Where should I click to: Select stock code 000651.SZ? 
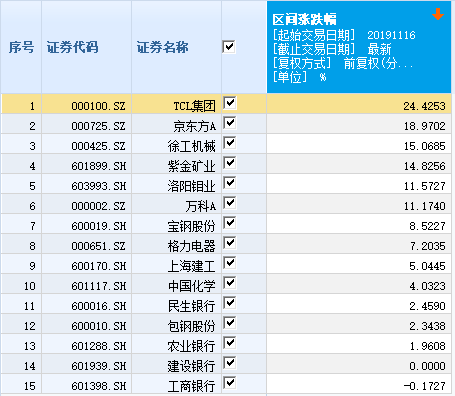point(98,246)
